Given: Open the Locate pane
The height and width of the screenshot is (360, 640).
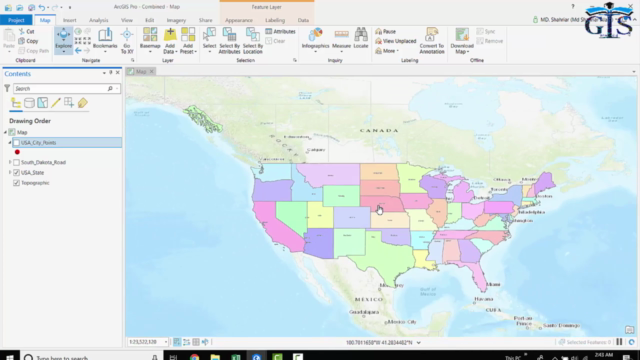Looking at the screenshot, I should pos(361,38).
